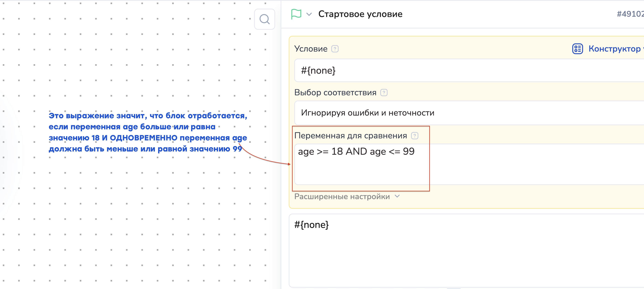This screenshot has height=289, width=644.
Task: Click help icon beside Выбор соответствия
Action: [x=384, y=93]
